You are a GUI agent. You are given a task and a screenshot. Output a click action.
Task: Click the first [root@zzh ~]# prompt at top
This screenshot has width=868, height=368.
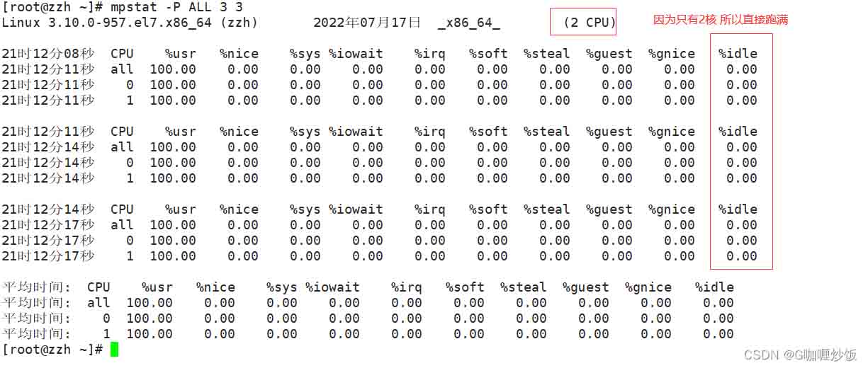(x=52, y=7)
